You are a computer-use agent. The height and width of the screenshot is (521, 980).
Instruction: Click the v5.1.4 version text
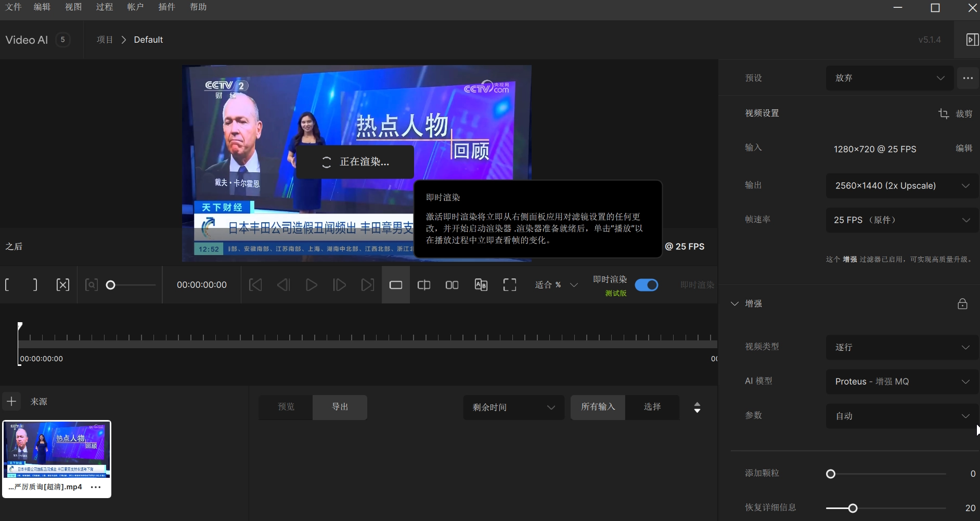tap(930, 40)
